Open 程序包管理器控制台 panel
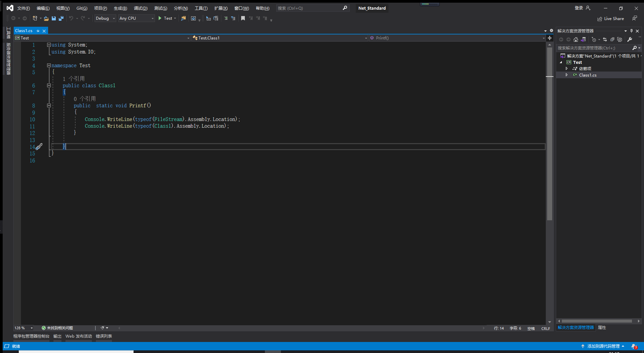This screenshot has height=353, width=644. pyautogui.click(x=31, y=336)
